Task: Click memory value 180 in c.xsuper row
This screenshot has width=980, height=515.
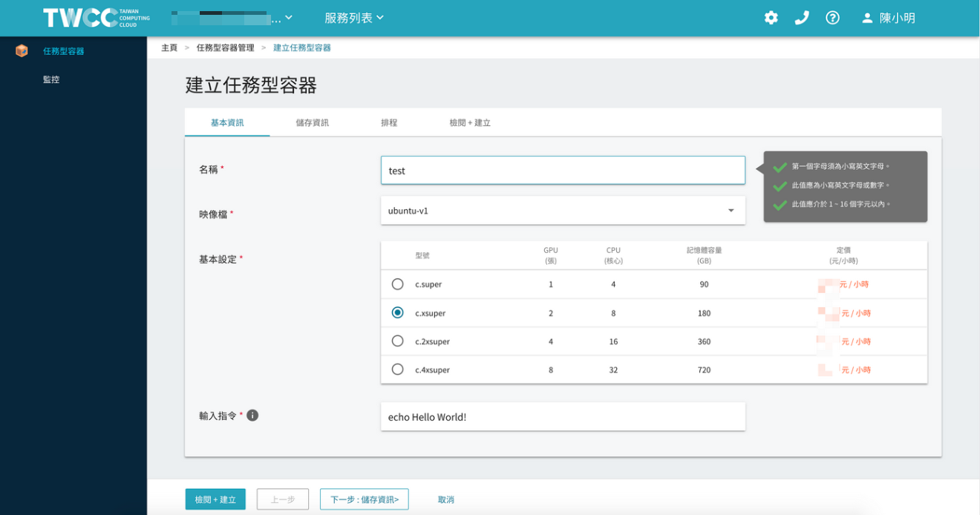Action: [x=704, y=313]
